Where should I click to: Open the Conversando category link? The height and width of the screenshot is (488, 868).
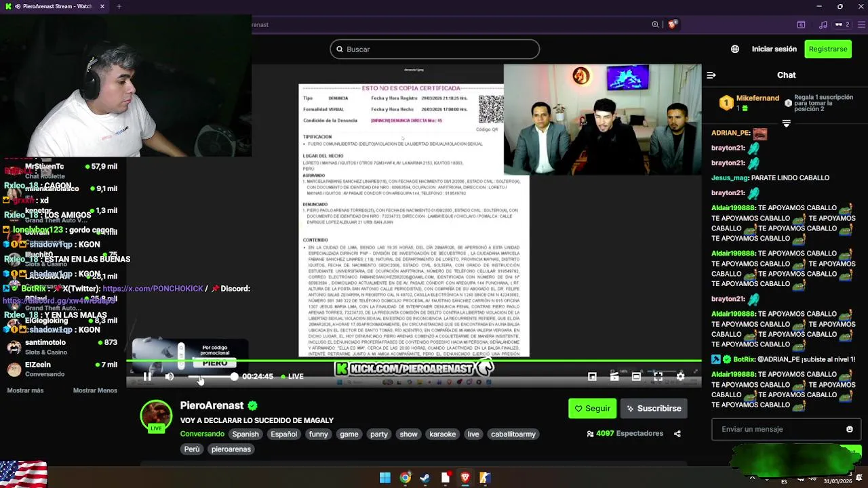pos(202,434)
